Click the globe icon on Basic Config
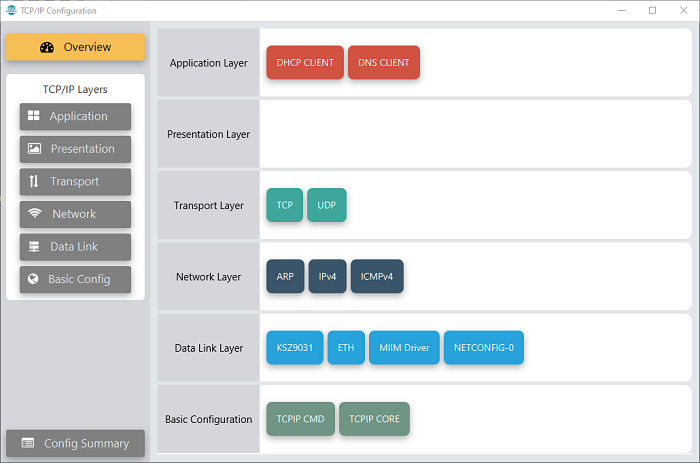This screenshot has height=463, width=700. [x=33, y=279]
